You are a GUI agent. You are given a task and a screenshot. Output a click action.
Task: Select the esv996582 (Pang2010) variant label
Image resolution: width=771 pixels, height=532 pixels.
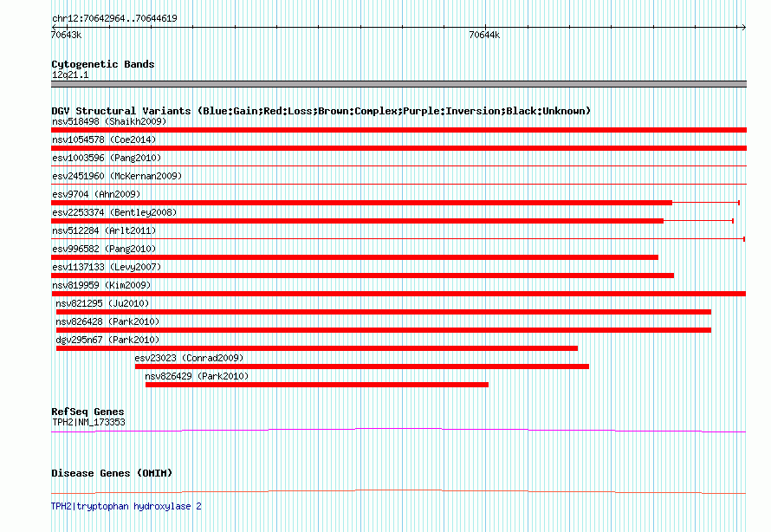(x=104, y=249)
